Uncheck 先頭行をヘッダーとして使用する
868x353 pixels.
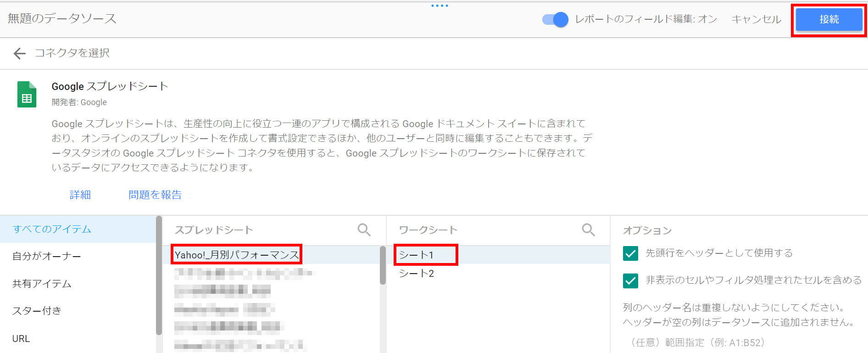pyautogui.click(x=630, y=253)
